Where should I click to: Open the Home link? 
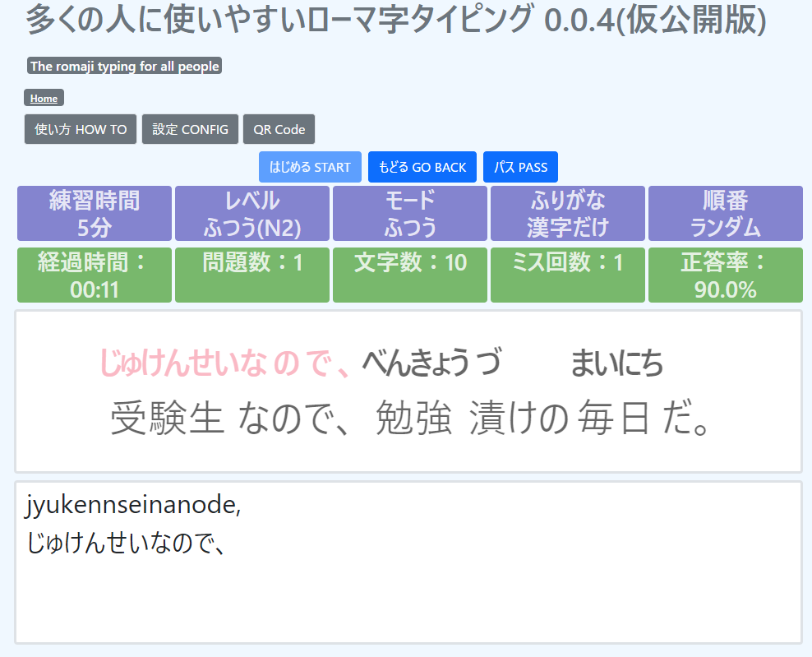[44, 97]
